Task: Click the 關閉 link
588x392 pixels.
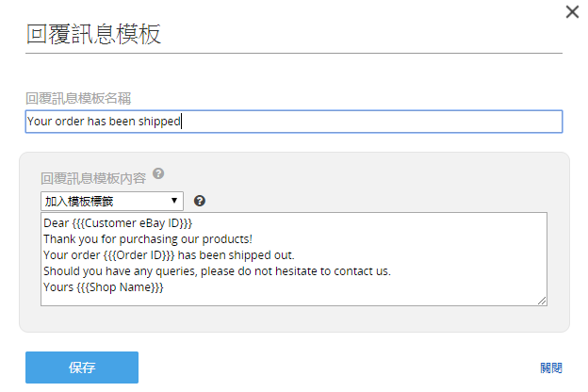Action: [551, 368]
